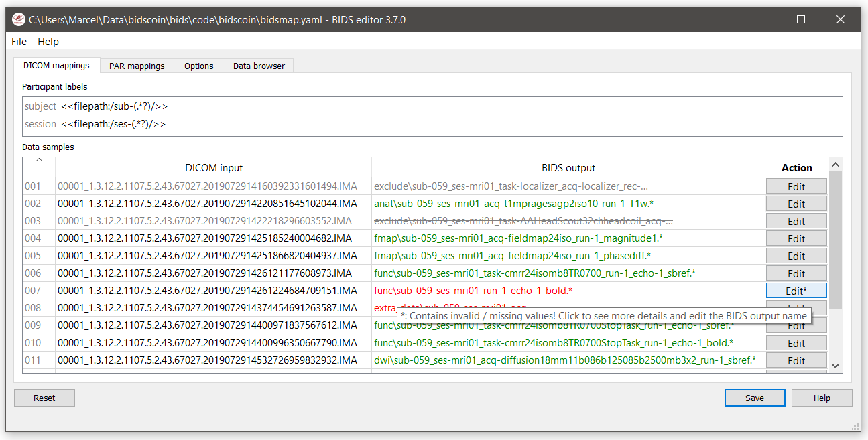Image resolution: width=868 pixels, height=440 pixels.
Task: Click the BIDS output column header
Action: click(568, 168)
